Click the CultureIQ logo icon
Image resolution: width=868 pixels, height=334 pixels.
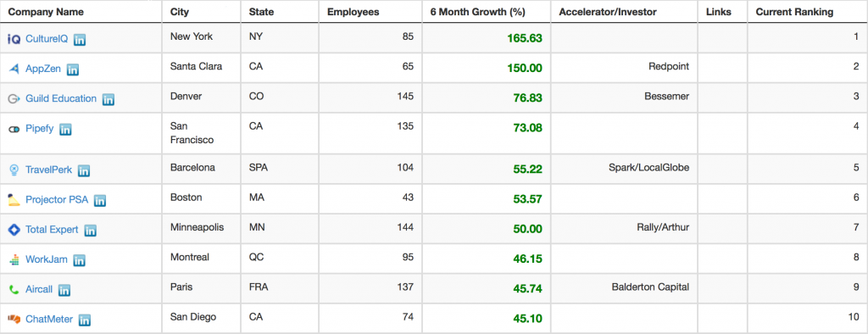[14, 39]
